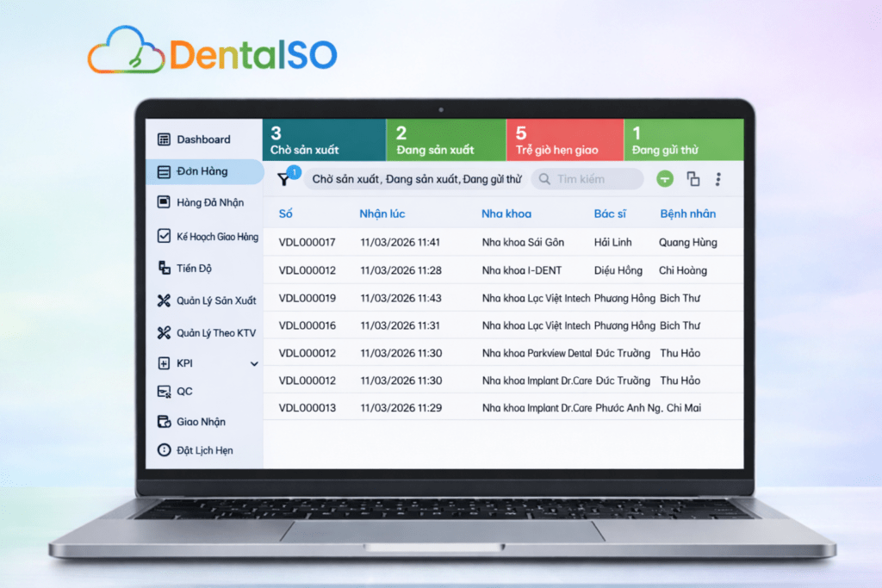
Task: Sort orders by the Nhận lúc column
Action: point(382,214)
